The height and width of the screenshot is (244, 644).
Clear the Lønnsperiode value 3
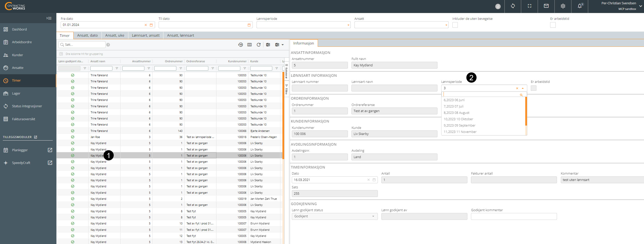pyautogui.click(x=517, y=88)
